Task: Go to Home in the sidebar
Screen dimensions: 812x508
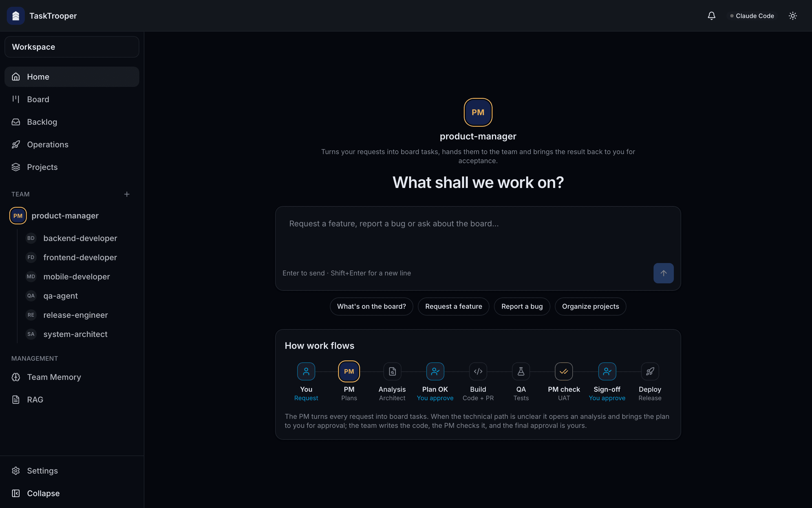Action: [x=72, y=76]
